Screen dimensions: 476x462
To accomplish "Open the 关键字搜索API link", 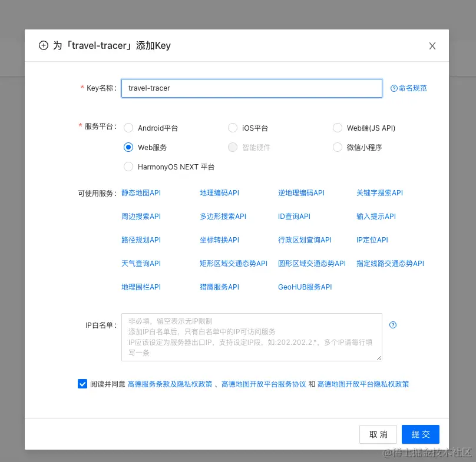I will click(x=379, y=193).
